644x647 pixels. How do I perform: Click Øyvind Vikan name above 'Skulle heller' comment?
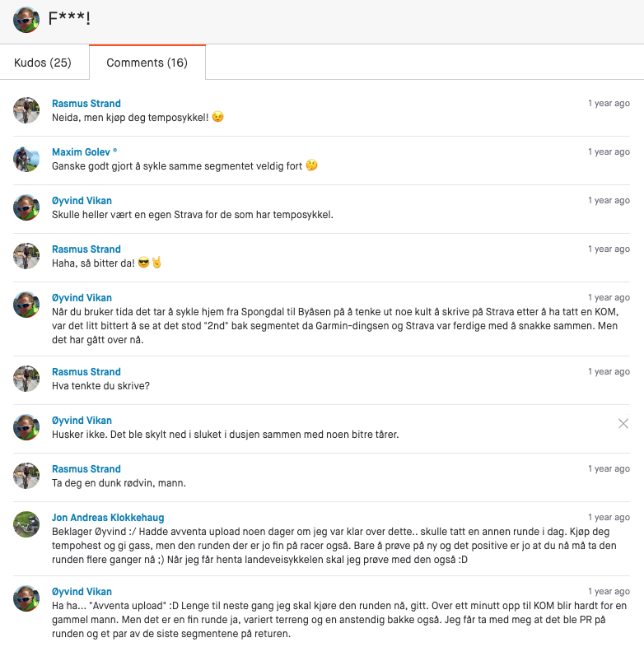[82, 201]
